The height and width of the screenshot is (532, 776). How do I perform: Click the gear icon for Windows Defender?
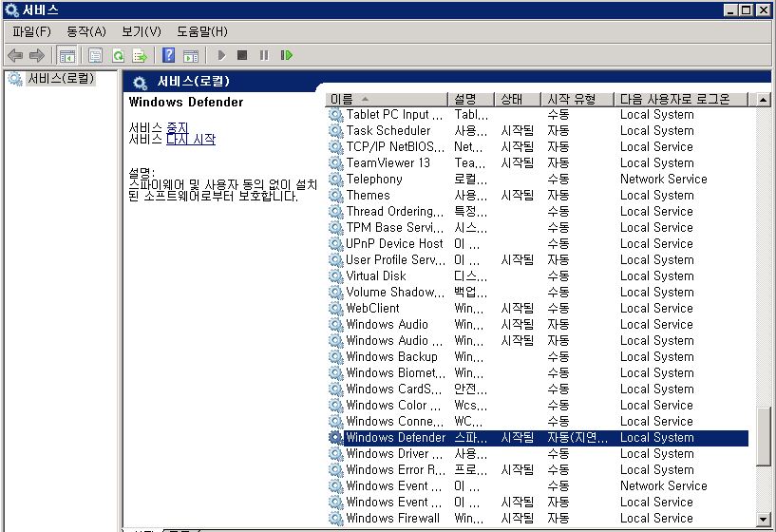[x=335, y=438]
